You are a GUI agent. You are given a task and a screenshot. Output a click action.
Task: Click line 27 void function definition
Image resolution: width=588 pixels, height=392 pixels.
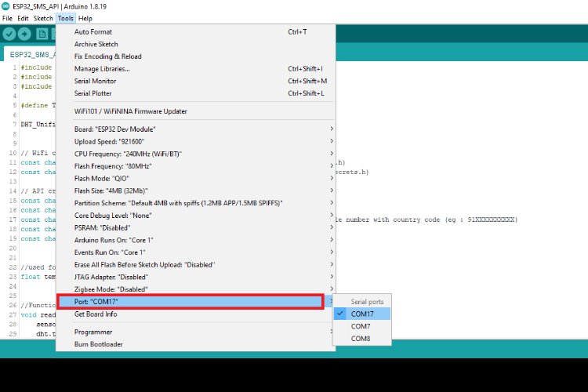38,315
